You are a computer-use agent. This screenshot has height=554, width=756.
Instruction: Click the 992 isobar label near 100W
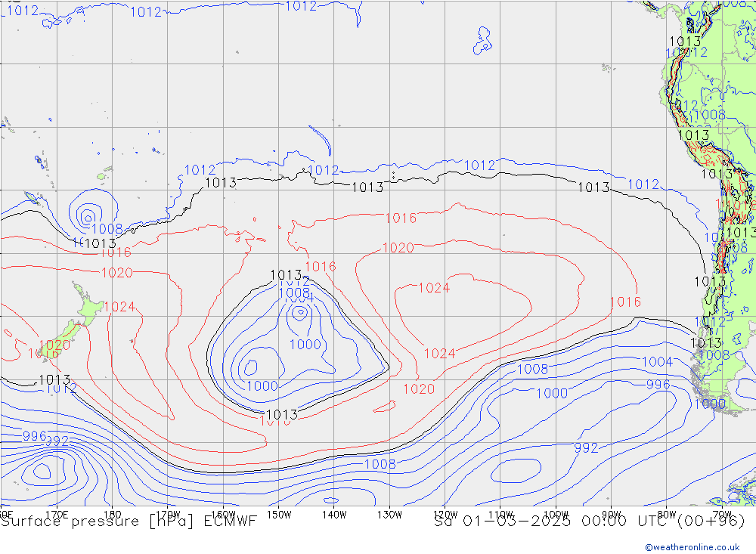(x=586, y=448)
